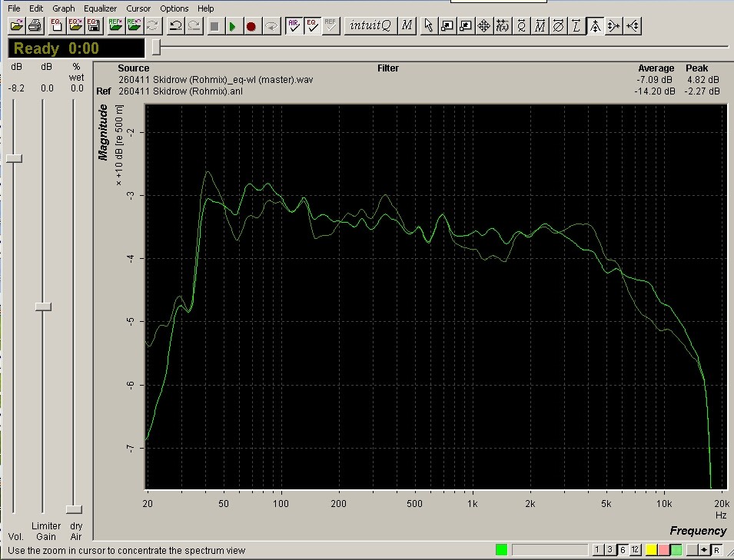Select the active gain up/down cursor
Screen dimensions: 734x560
pos(595,25)
